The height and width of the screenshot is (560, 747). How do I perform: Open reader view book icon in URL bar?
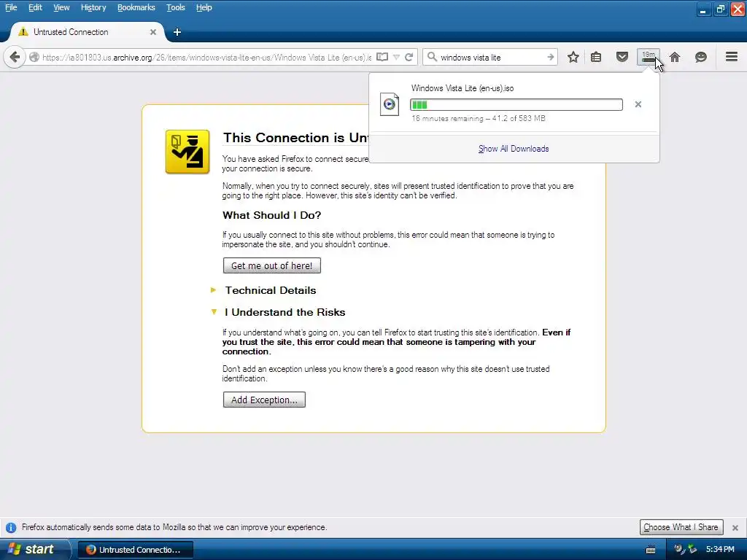pos(382,57)
